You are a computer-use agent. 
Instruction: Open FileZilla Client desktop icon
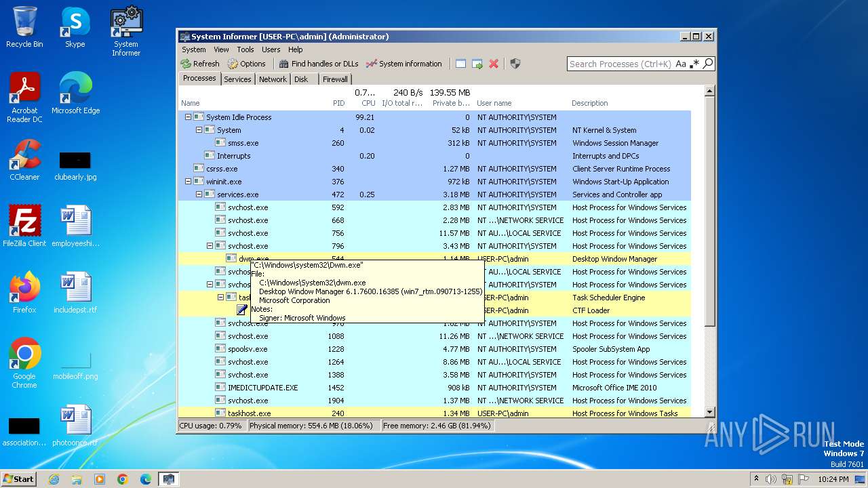point(24,226)
